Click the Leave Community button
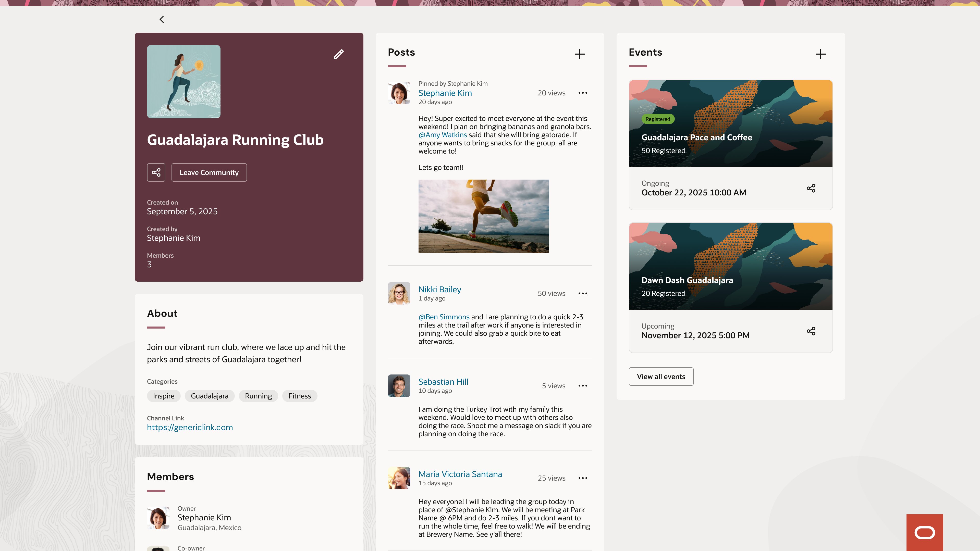980x551 pixels. 209,173
